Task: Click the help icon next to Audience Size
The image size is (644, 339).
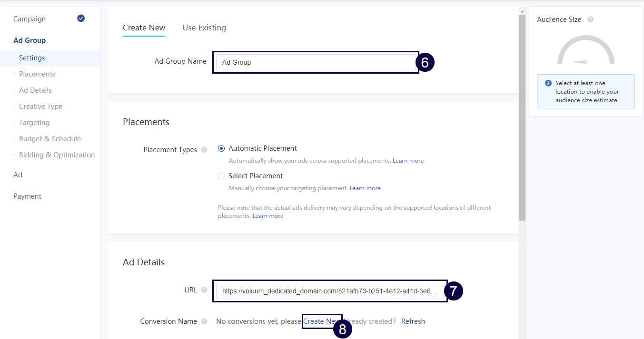Action: (x=591, y=19)
